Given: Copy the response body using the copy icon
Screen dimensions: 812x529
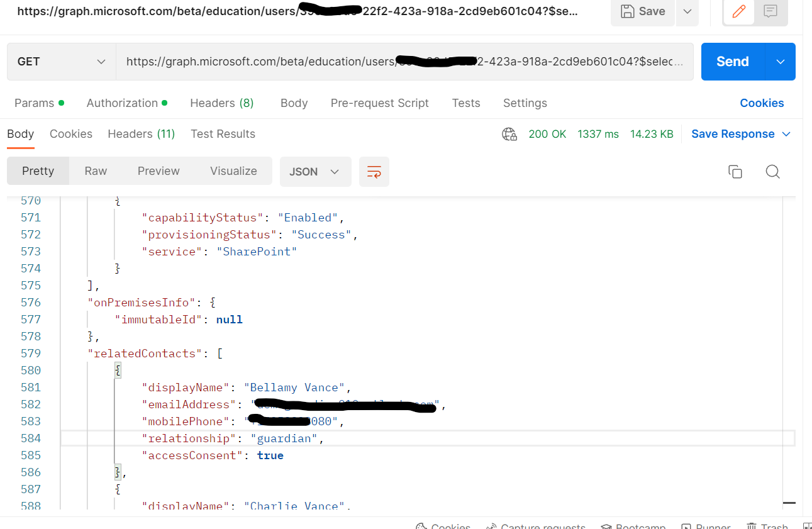Looking at the screenshot, I should 735,171.
